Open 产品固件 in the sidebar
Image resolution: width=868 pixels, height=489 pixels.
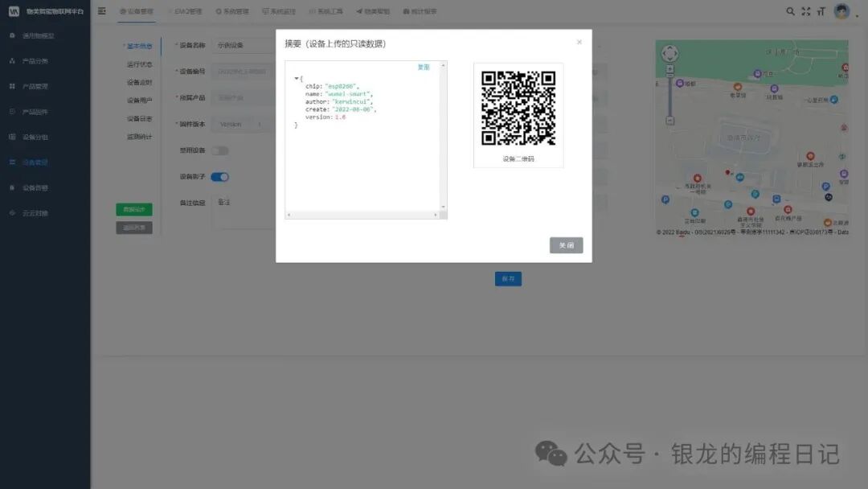(x=35, y=112)
